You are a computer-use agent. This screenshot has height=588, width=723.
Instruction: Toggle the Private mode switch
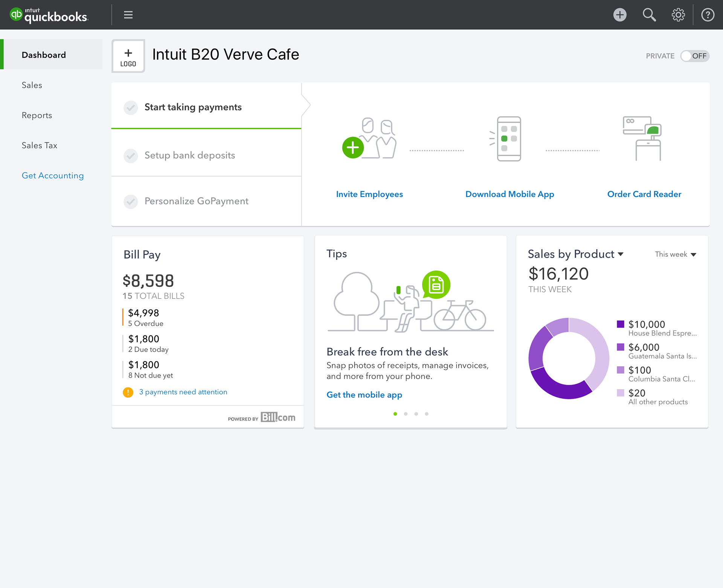[x=695, y=56]
